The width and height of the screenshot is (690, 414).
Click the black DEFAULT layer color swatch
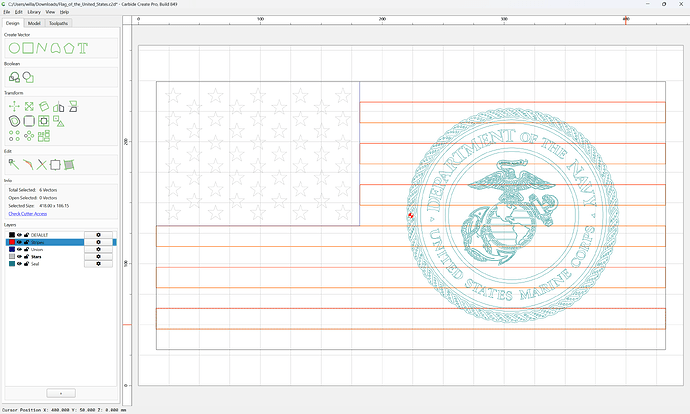point(12,235)
